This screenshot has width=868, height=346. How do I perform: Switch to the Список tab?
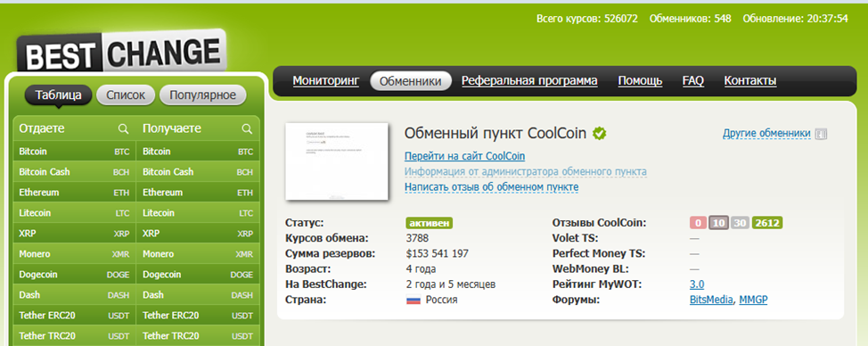[x=126, y=95]
